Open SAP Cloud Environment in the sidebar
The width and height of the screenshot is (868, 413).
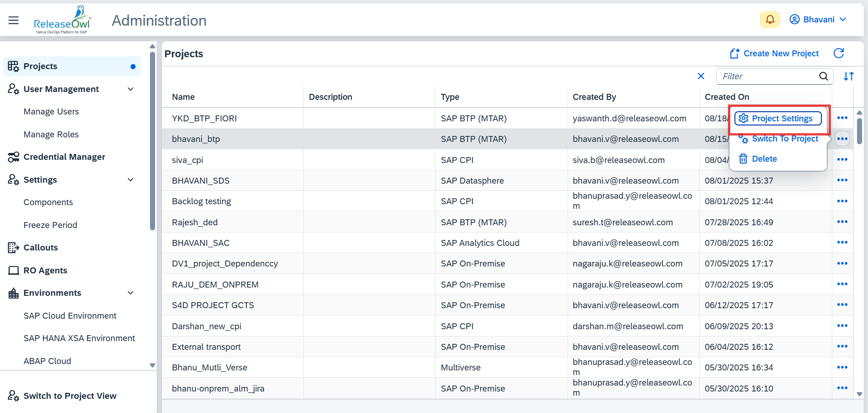70,316
